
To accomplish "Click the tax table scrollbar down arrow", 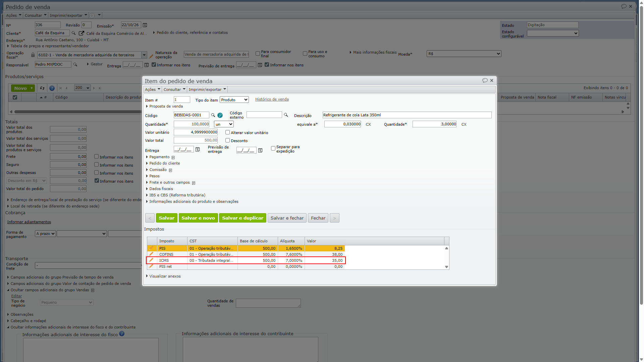I will click(x=446, y=267).
